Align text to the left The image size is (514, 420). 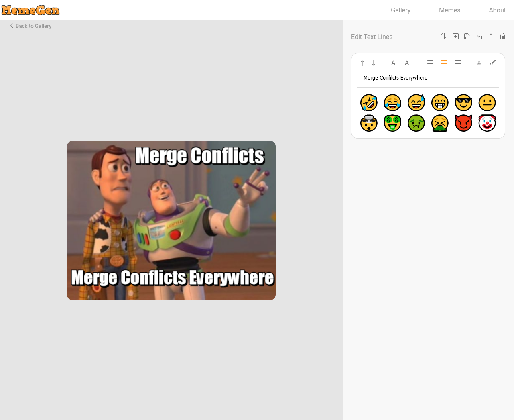click(430, 63)
